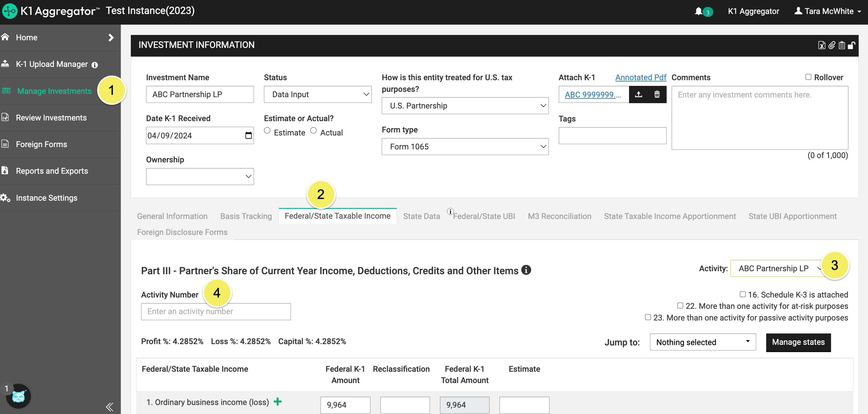868x414 pixels.
Task: Open Reports and Exports in sidebar
Action: point(52,171)
